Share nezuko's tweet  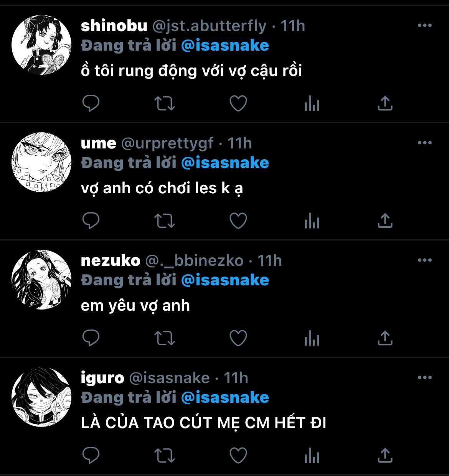click(x=385, y=338)
